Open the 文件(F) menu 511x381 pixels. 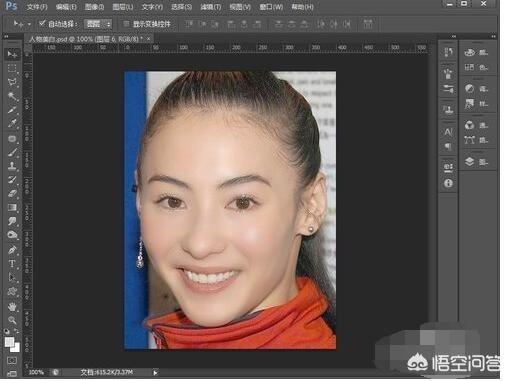click(x=37, y=7)
